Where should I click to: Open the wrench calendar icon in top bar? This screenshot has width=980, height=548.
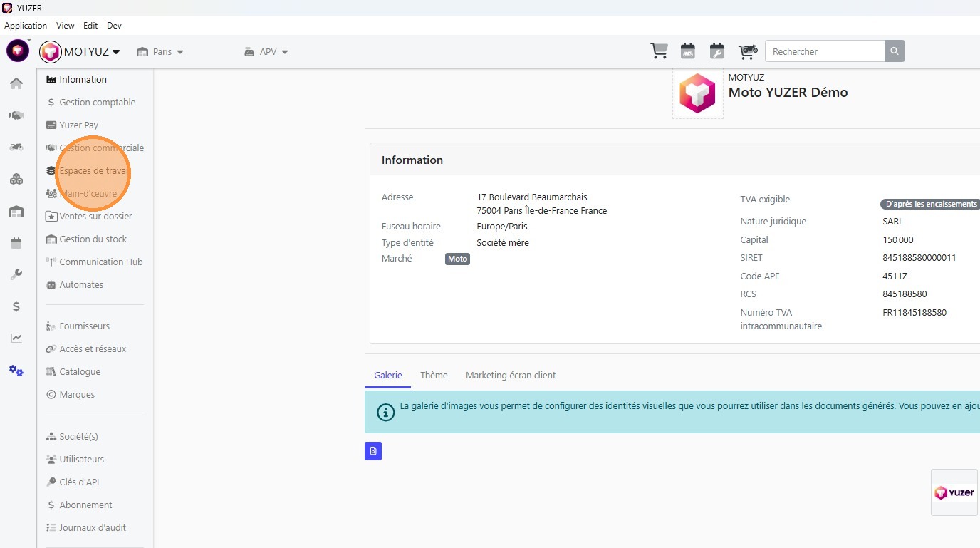click(x=717, y=51)
